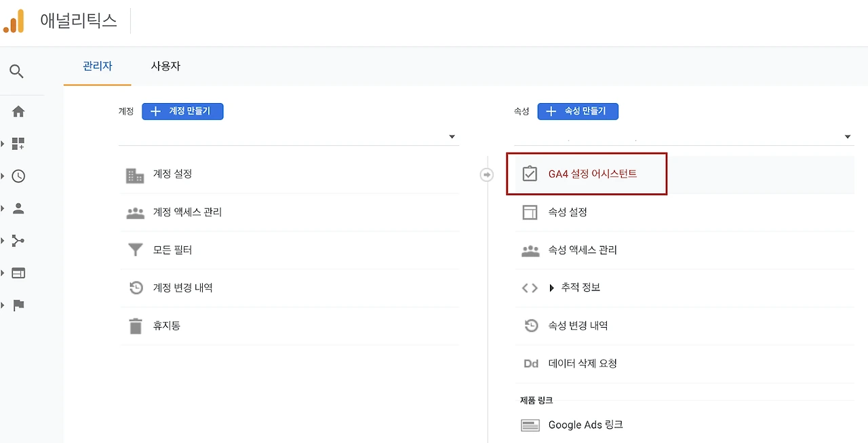Click the Analytics logo in header
This screenshot has width=868, height=443.
click(x=14, y=21)
